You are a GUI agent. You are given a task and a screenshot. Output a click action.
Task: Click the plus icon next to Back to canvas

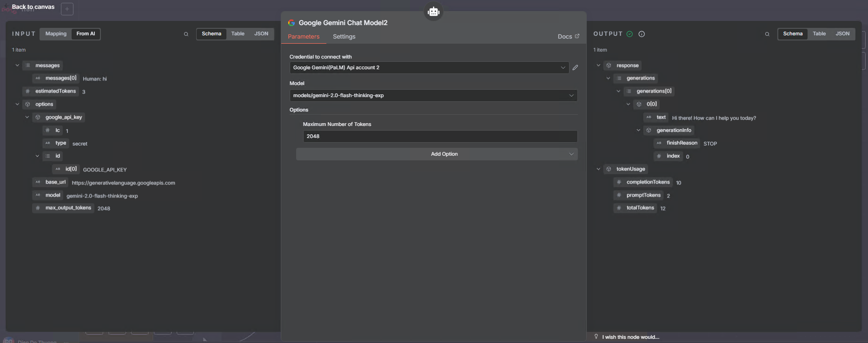pos(67,9)
